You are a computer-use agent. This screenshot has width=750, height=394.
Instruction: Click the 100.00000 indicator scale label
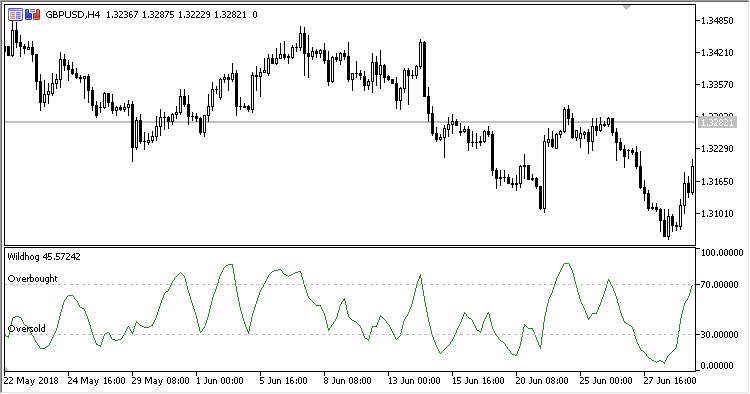[x=722, y=252]
